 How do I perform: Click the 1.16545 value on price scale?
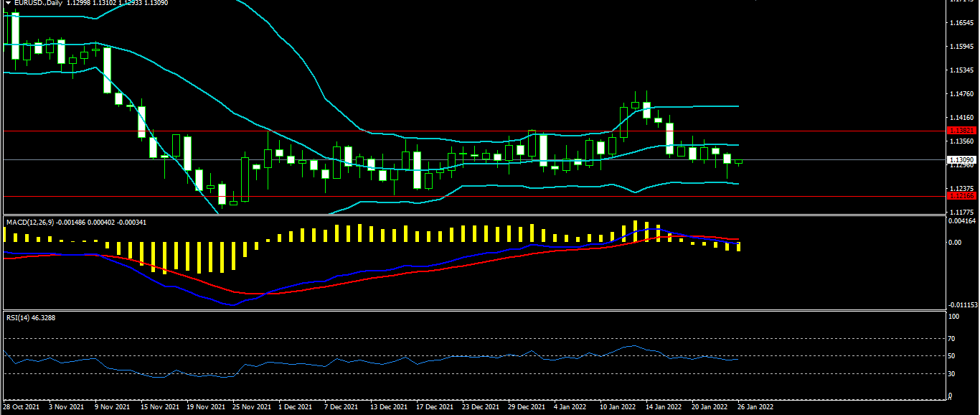(961, 23)
